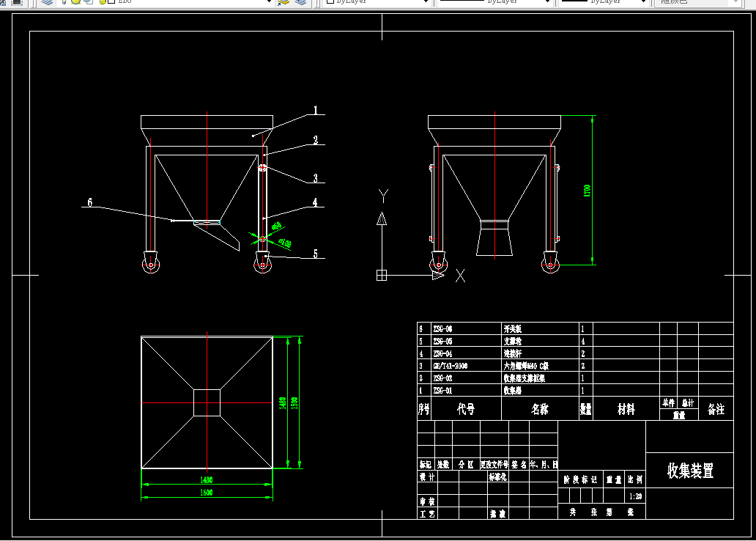
Task: Select balloon number 2 leader label
Action: (316, 140)
